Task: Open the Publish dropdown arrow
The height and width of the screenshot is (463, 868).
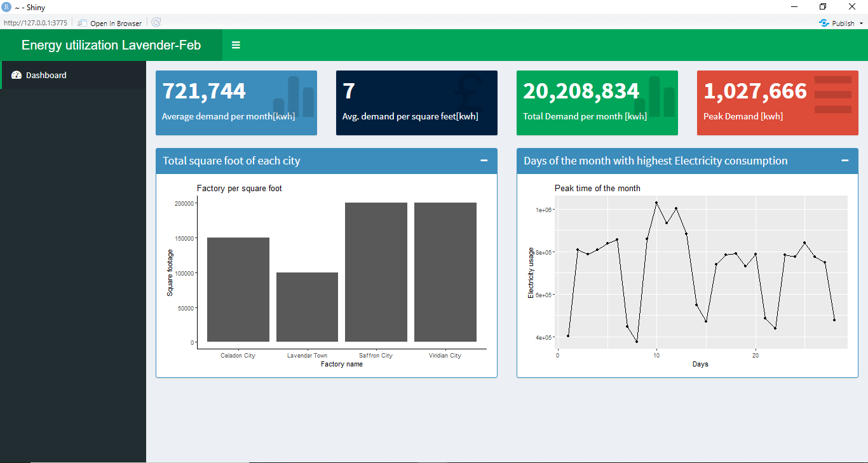Action: coord(861,23)
